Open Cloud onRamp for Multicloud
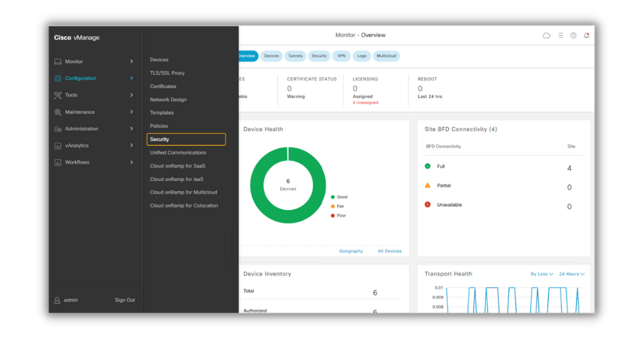The image size is (644, 339). click(x=184, y=193)
